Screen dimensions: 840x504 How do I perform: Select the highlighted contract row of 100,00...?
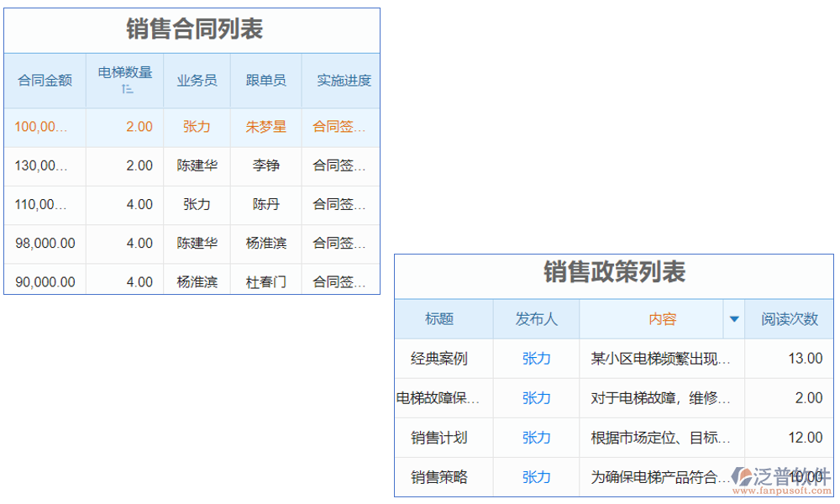[x=42, y=127]
